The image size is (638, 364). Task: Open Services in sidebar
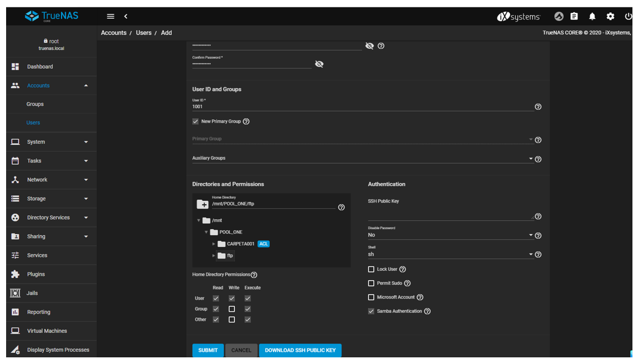(51, 255)
